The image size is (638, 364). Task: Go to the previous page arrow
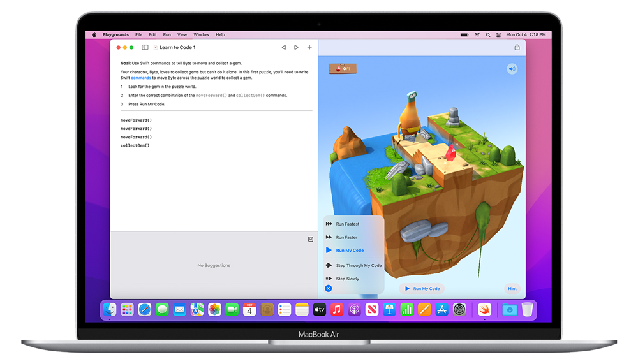pos(284,48)
